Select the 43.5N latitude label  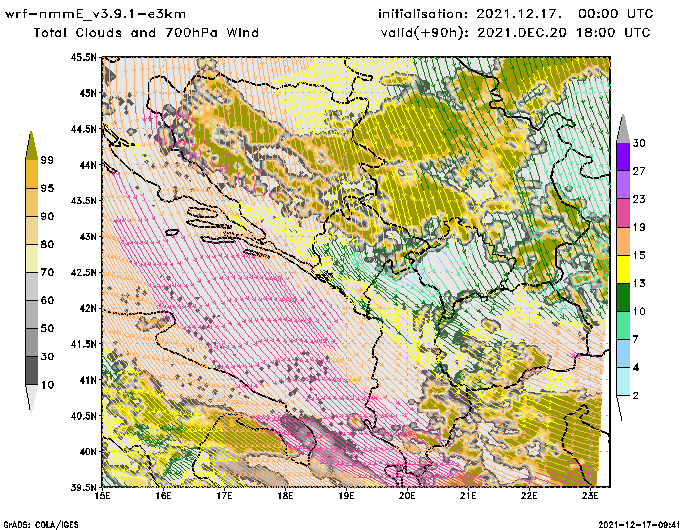click(x=83, y=200)
